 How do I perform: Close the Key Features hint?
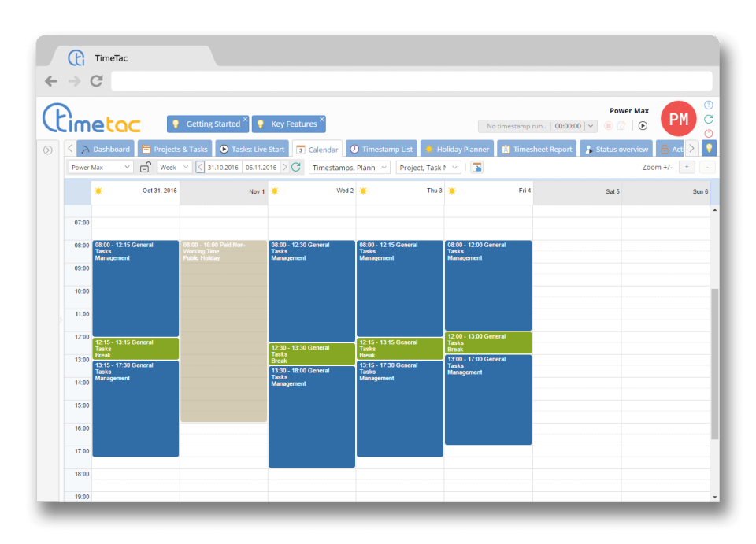[321, 119]
